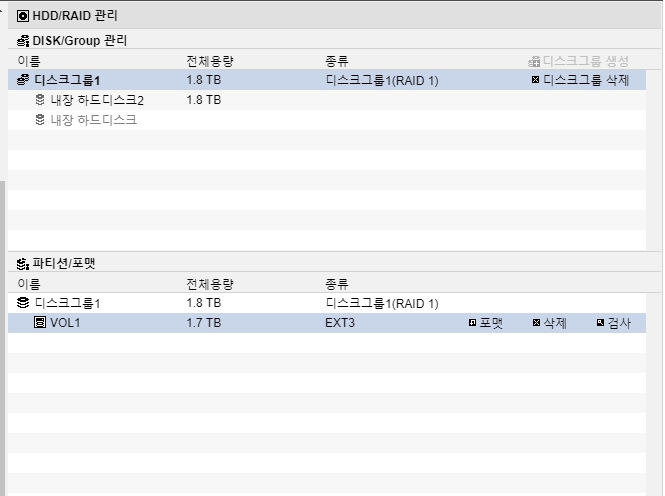Image resolution: width=665 pixels, height=496 pixels.
Task: Click the 전체용량 header in the DISK/Group table
Action: (x=210, y=61)
